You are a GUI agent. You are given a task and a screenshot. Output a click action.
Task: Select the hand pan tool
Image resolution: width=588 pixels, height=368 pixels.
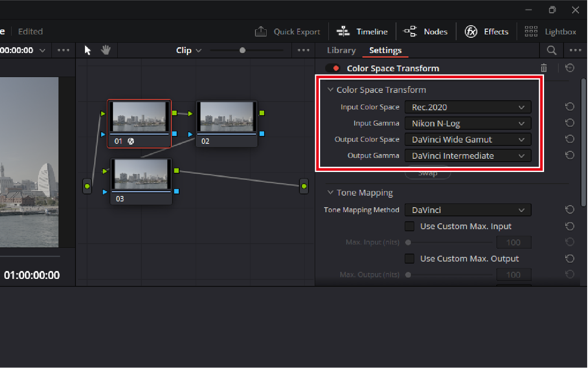click(106, 50)
